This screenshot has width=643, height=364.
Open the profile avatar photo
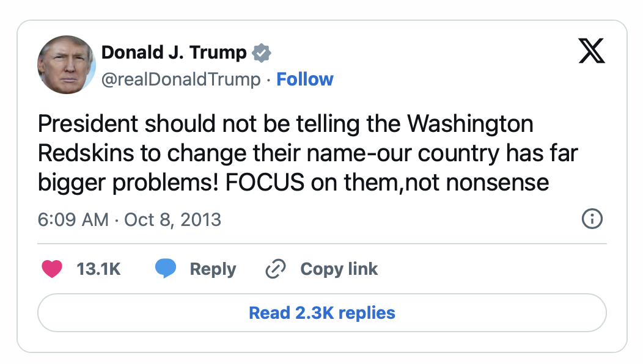(x=67, y=65)
